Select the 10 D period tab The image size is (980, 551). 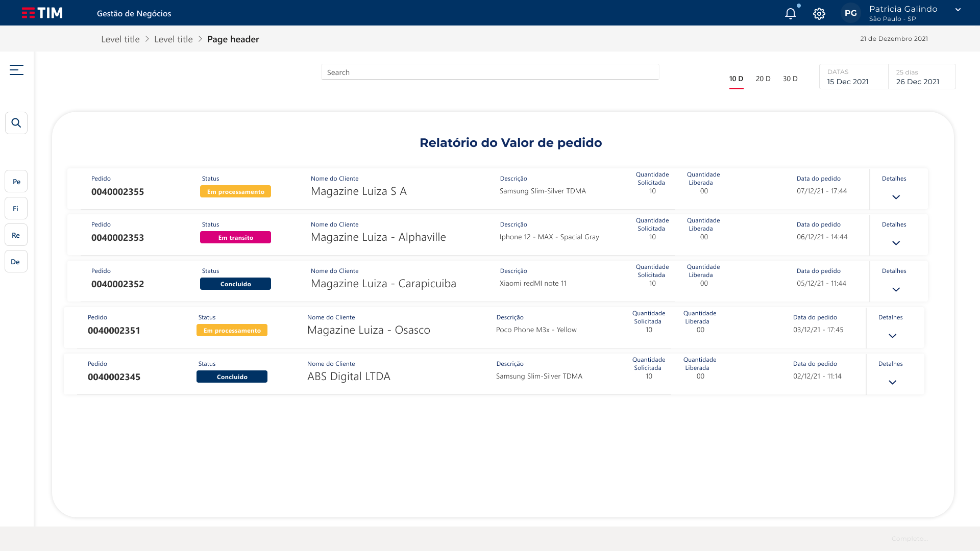coord(736,79)
